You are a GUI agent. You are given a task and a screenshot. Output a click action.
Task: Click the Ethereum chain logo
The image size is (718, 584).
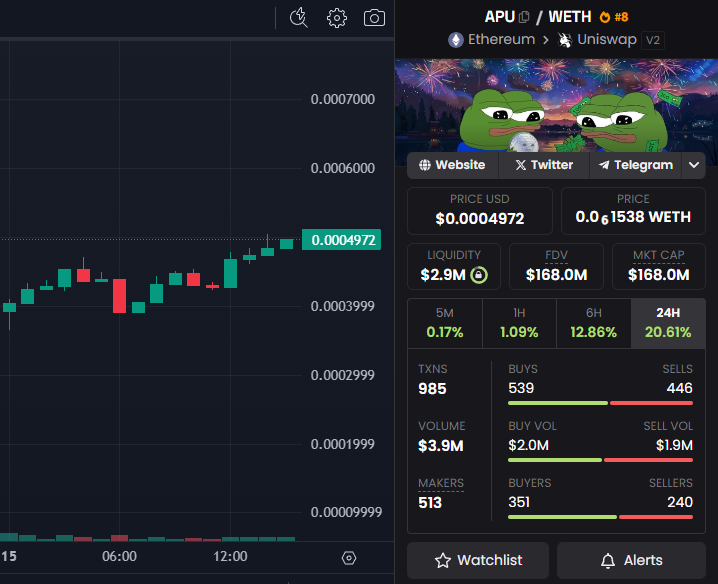[x=456, y=40]
